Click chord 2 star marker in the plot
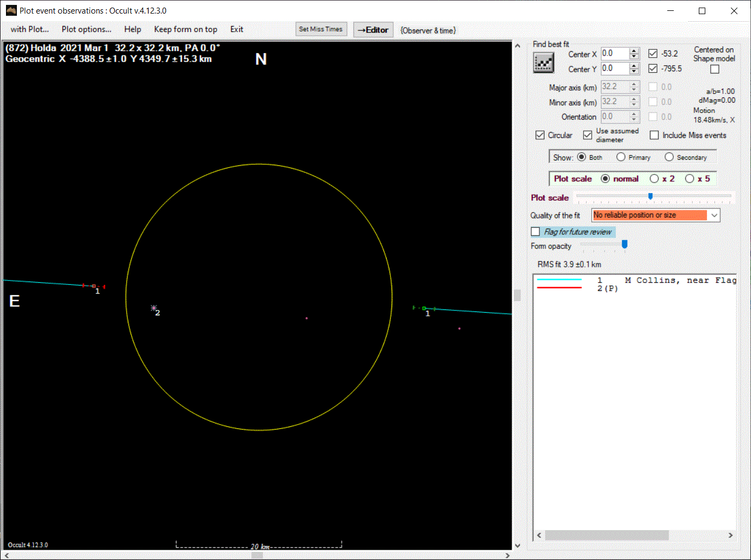Viewport: 751px width, 560px height. coord(154,308)
